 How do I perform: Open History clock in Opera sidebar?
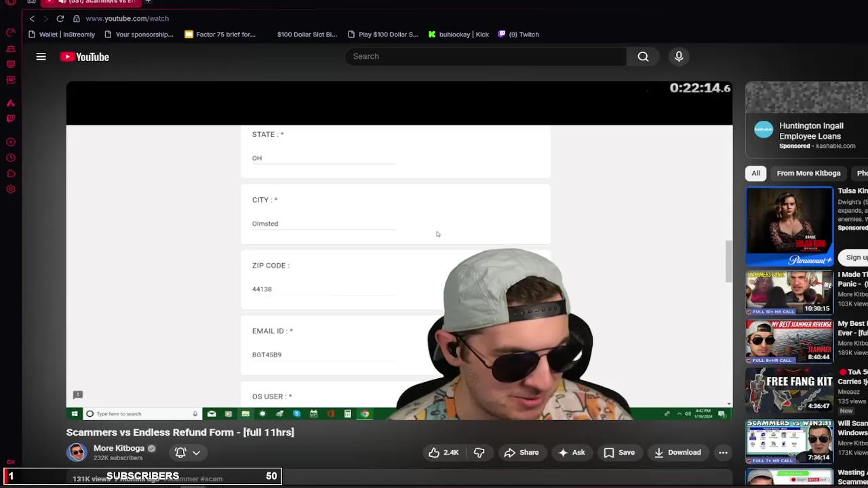pyautogui.click(x=11, y=158)
